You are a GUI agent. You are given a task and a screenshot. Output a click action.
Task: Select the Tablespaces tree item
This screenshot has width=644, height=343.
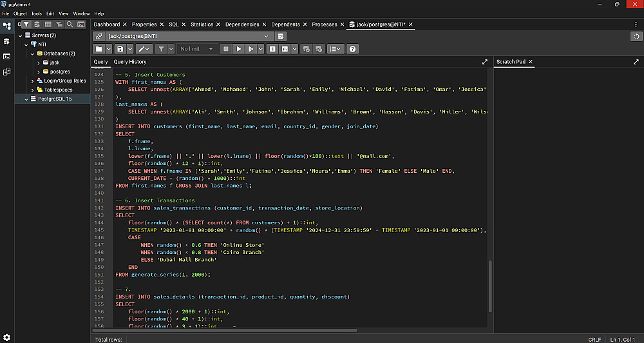tap(58, 90)
